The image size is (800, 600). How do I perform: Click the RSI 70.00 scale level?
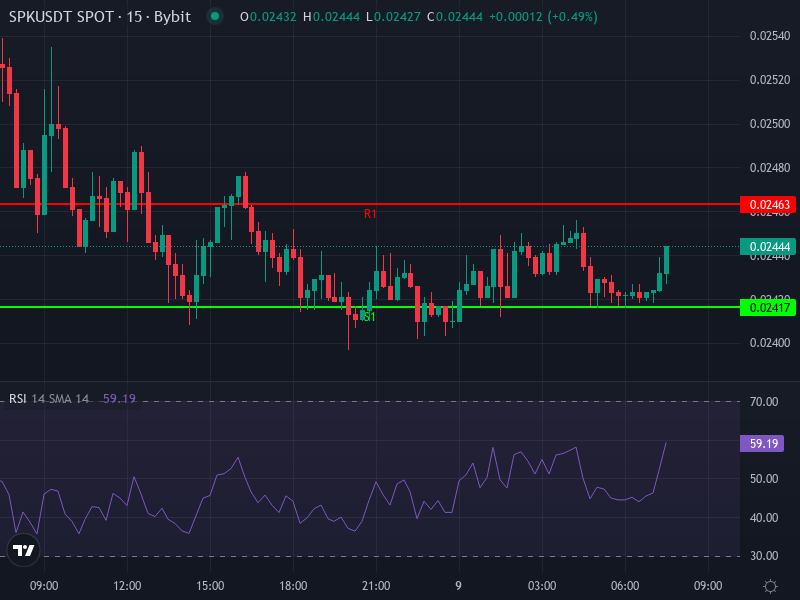pyautogui.click(x=764, y=402)
